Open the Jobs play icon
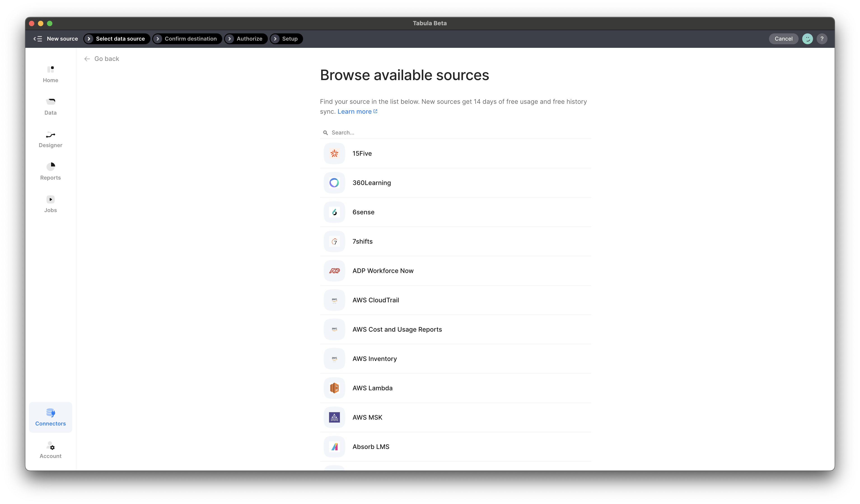Viewport: 860px width, 504px height. click(x=51, y=199)
